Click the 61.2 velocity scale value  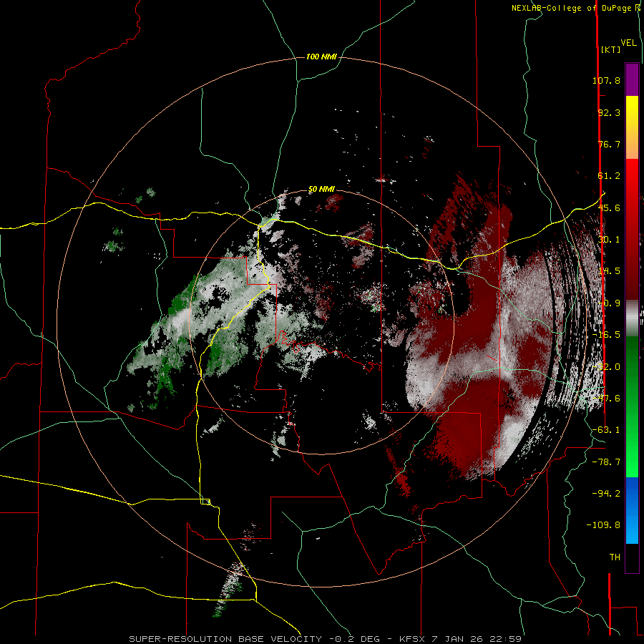coord(609,176)
